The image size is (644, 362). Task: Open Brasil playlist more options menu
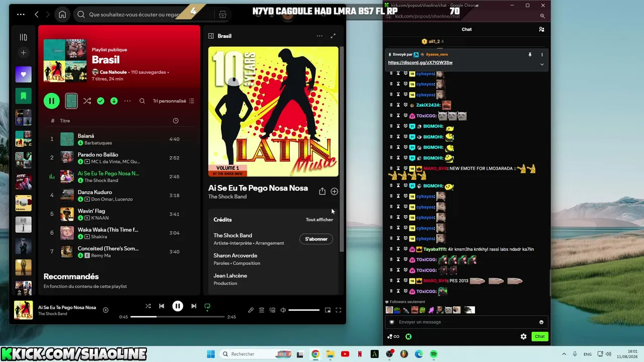(127, 101)
